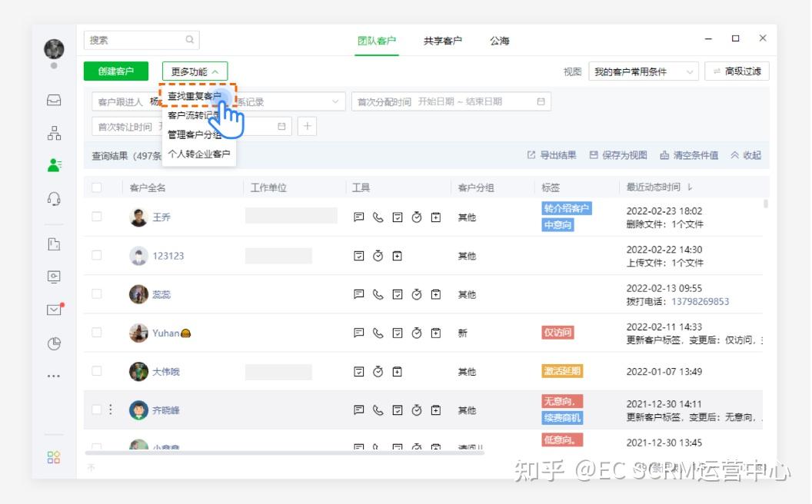Viewport: 812px width, 504px height.
Task: Select the green customer contacts icon in sidebar
Action: point(54,162)
